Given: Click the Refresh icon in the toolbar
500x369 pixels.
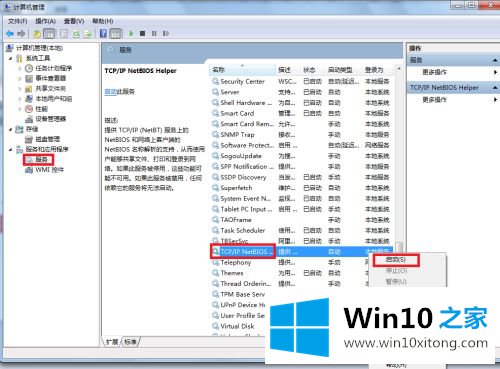Looking at the screenshot, I should (x=76, y=34).
